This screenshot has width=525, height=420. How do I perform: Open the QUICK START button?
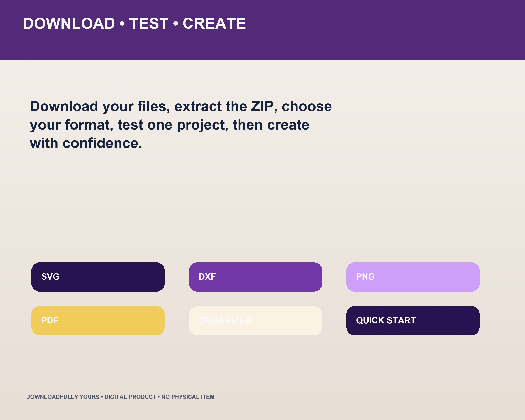[413, 321]
